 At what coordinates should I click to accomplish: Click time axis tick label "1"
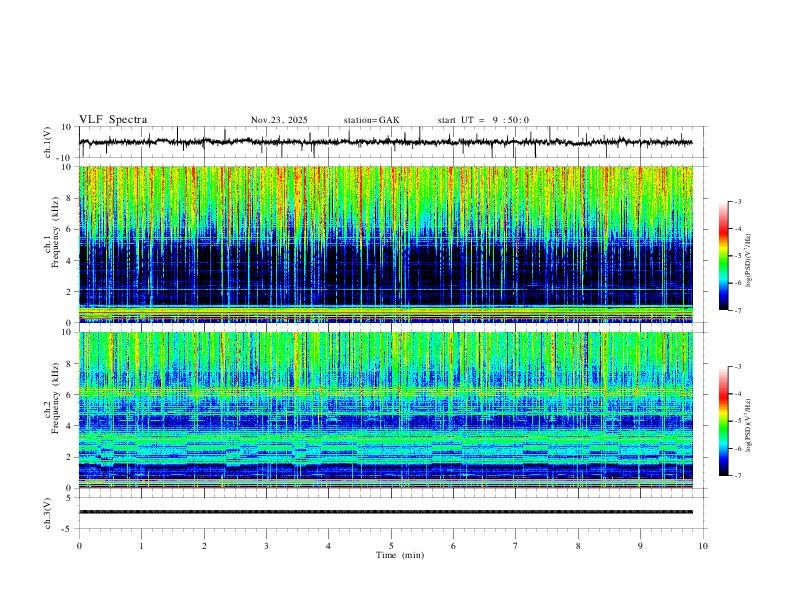tap(141, 546)
